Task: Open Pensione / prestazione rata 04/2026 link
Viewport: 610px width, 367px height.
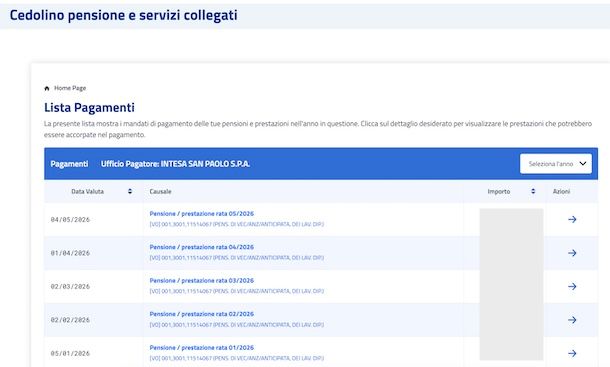Action: (x=202, y=247)
